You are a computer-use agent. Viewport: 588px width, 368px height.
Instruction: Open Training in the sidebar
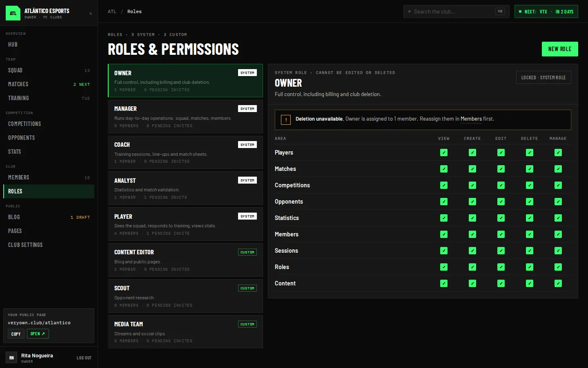(x=49, y=98)
